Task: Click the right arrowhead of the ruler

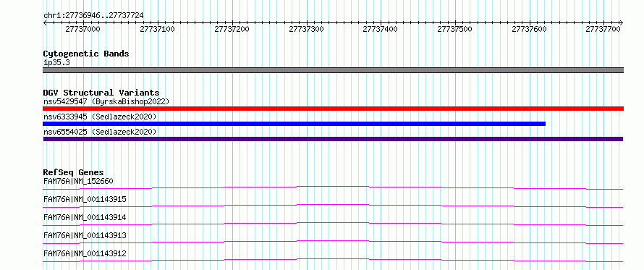Action: pos(621,23)
